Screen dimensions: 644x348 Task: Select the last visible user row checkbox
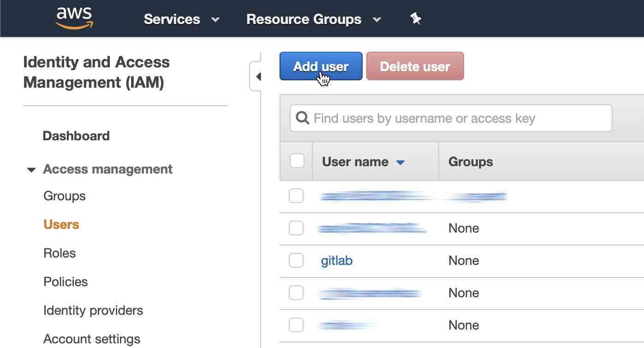tap(296, 325)
